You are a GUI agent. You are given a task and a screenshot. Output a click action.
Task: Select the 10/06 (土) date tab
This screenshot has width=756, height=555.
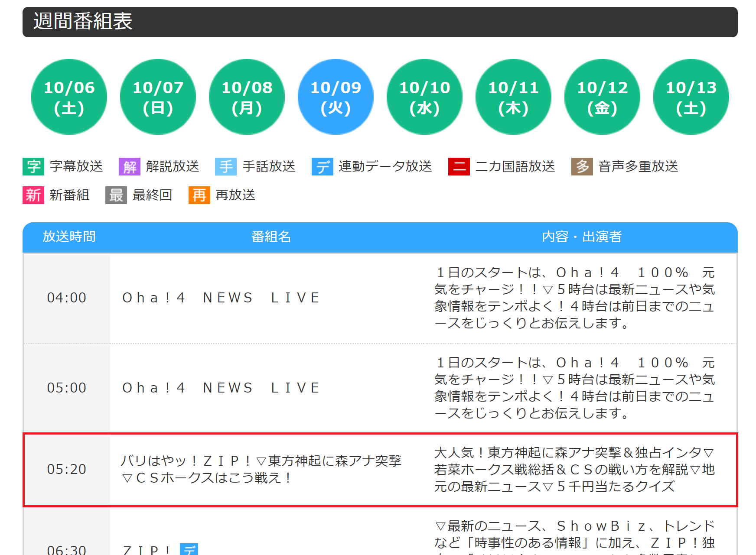pyautogui.click(x=69, y=97)
